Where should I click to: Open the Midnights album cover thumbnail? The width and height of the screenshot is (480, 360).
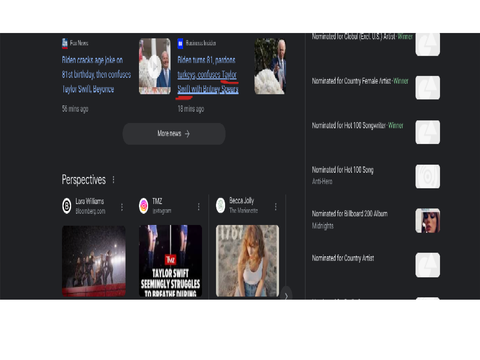point(428,221)
